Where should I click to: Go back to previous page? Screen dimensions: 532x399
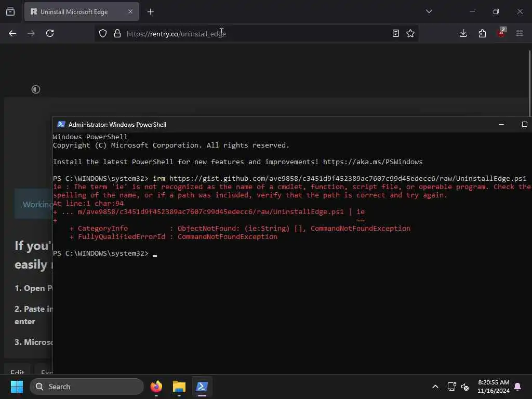pyautogui.click(x=12, y=33)
